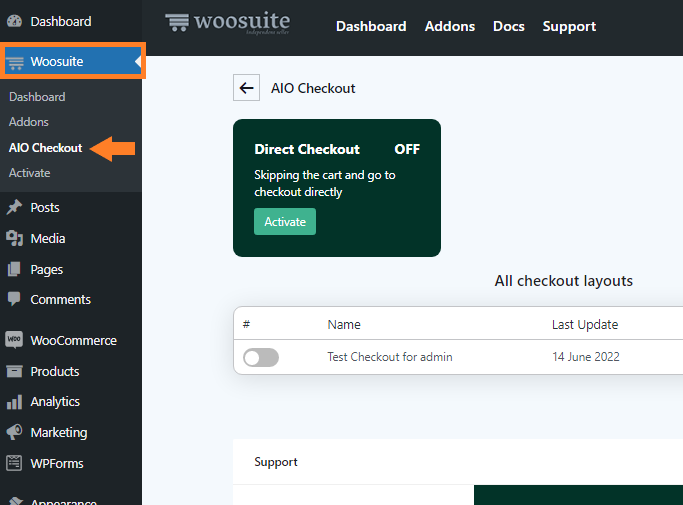Click the Marketing megaphone icon

coord(14,432)
